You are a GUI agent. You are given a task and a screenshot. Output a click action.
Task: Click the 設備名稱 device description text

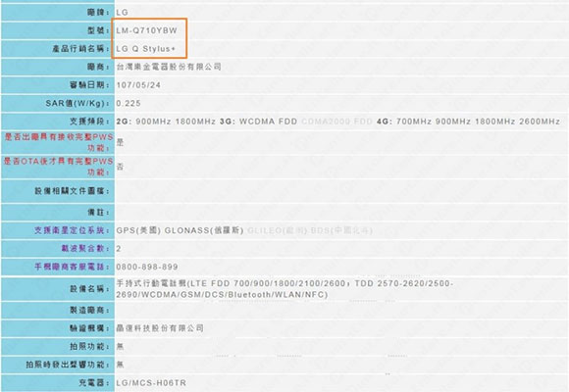tap(284, 289)
